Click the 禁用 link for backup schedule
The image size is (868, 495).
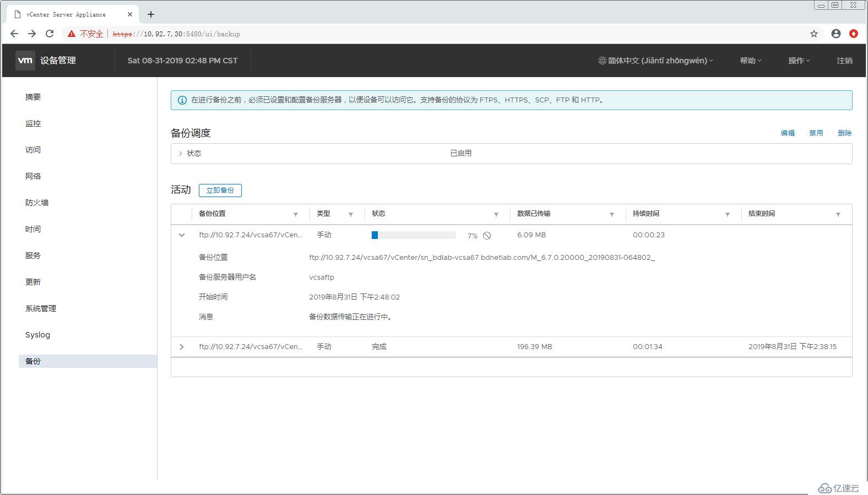(x=816, y=133)
